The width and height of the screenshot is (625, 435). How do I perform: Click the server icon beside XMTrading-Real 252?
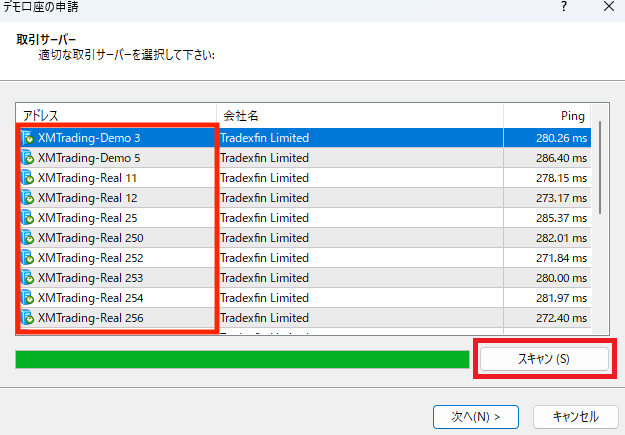[28, 258]
